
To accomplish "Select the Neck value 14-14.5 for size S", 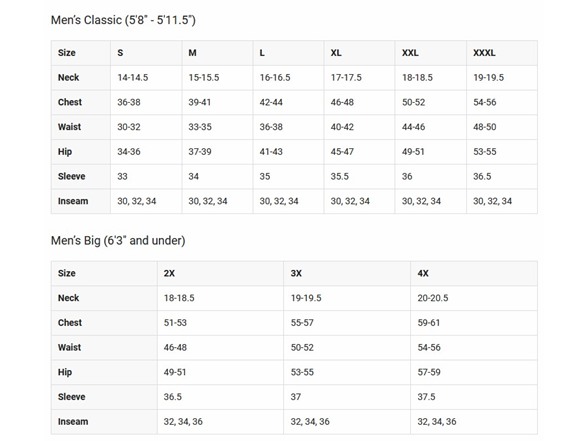I will coord(133,78).
